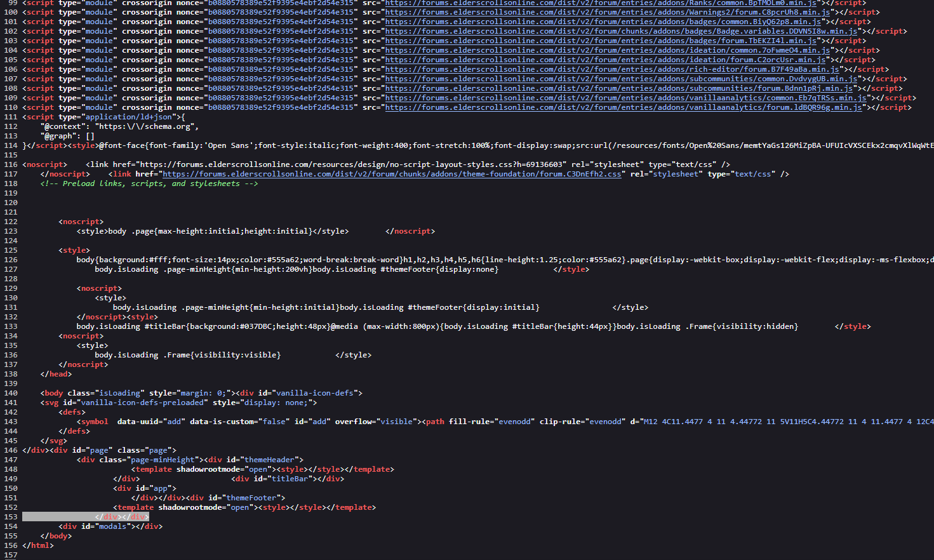The height and width of the screenshot is (560, 934).
Task: Open the theme-foundation forum.C3DnEfh2.css stylesheet link
Action: 392,174
